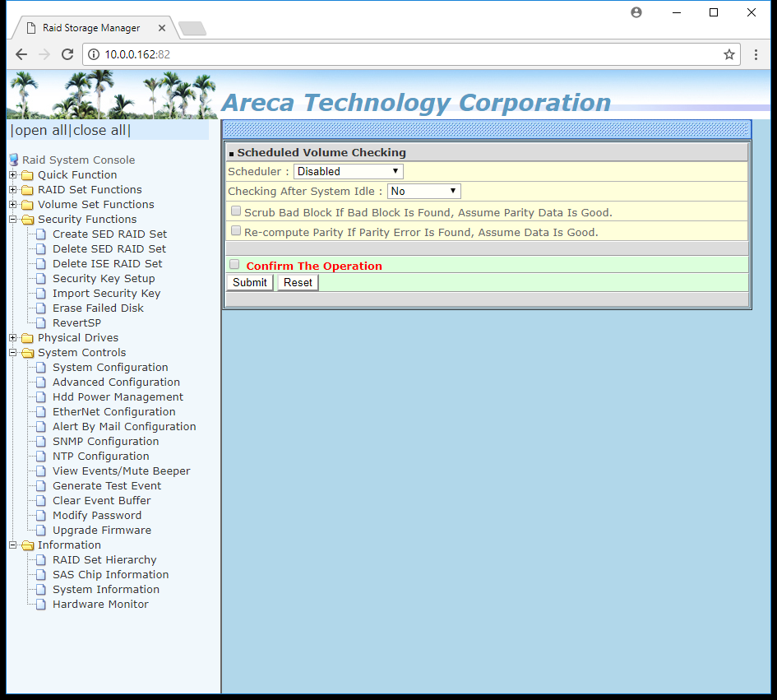Image resolution: width=777 pixels, height=700 pixels.
Task: Open Delete ISE RAID Set page
Action: tap(107, 264)
